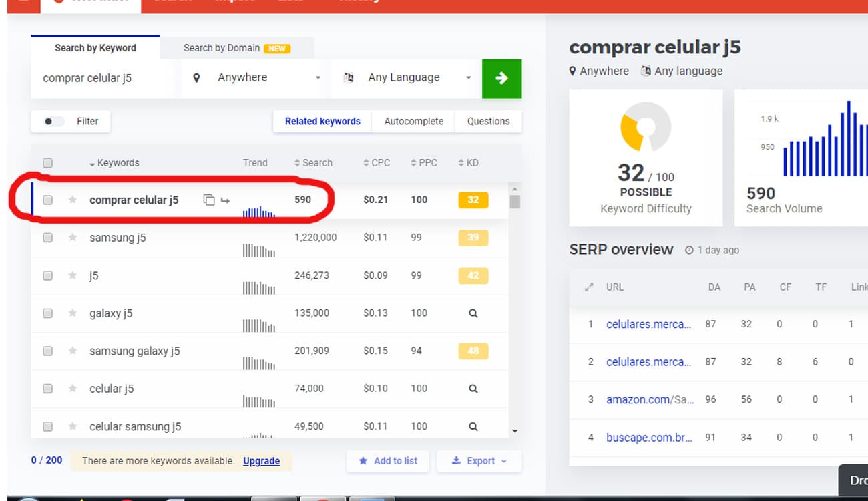Click the arrow icon next to 'comprar celular j5'
The image size is (868, 501).
pos(225,200)
